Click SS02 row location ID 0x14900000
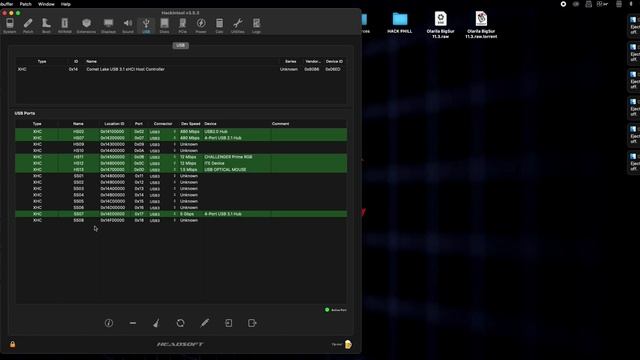640x360 pixels. pos(112,182)
